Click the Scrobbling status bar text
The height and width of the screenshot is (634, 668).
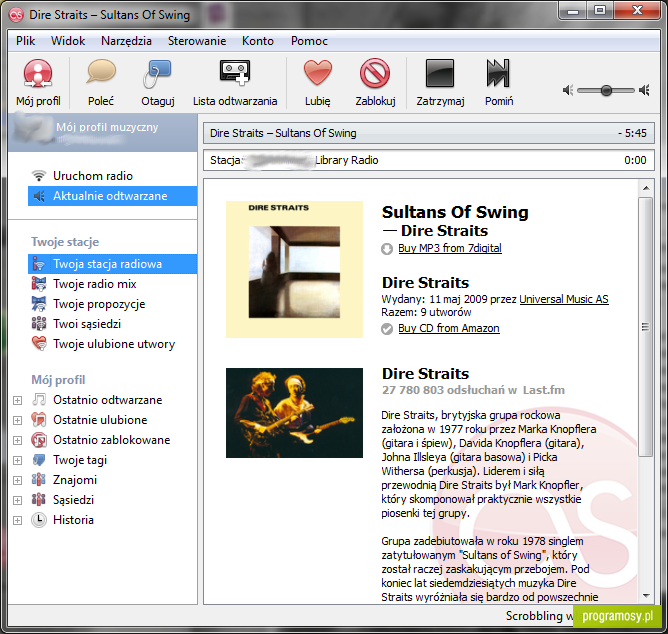(x=539, y=616)
